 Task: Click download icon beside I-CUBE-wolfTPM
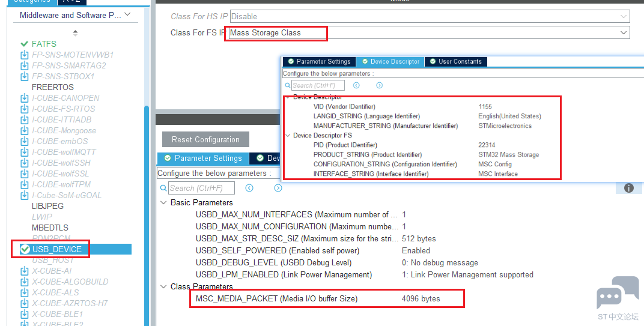pos(24,184)
